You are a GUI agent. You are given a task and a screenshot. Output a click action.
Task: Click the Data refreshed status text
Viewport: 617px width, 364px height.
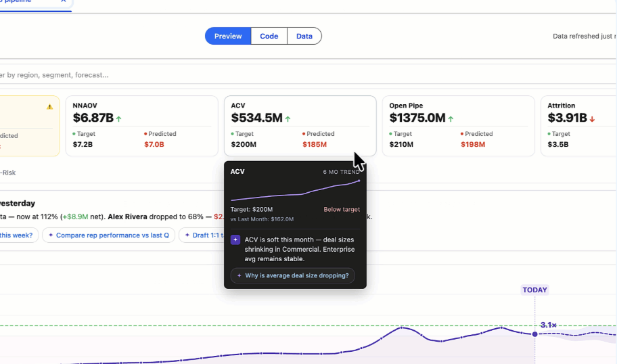coord(585,37)
